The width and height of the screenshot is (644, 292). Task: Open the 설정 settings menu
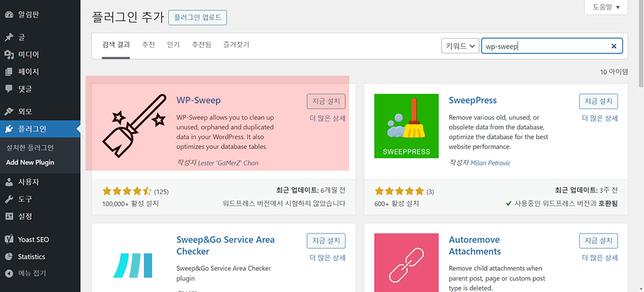coord(40,216)
